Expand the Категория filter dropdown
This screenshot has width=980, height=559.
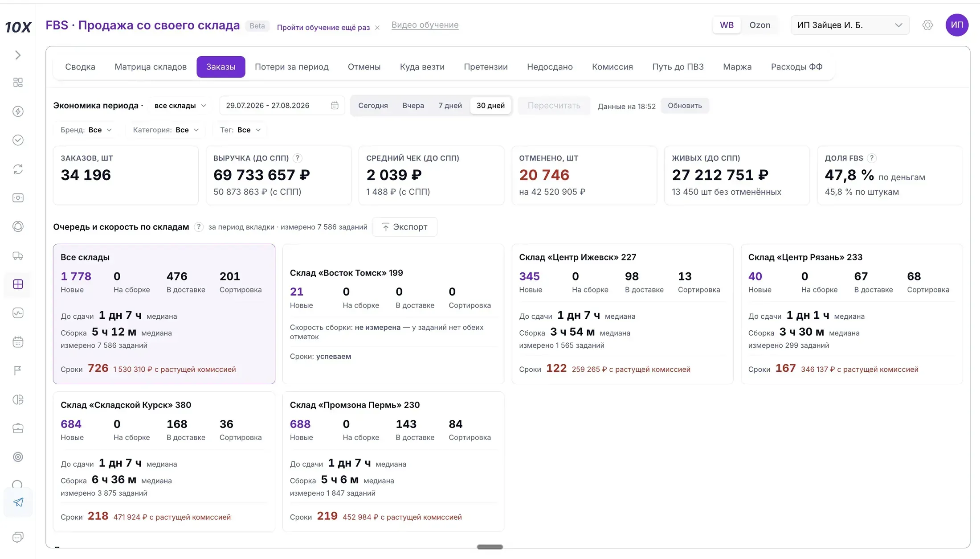coord(166,130)
